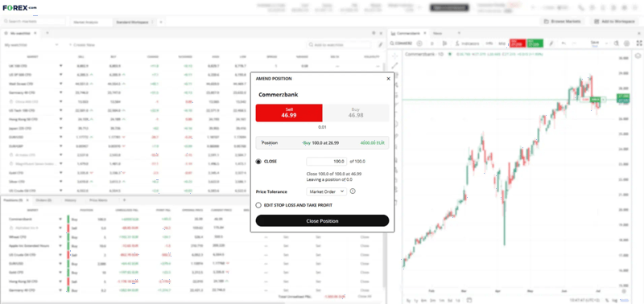Click the Search markets field
The image size is (644, 304).
[x=34, y=22]
